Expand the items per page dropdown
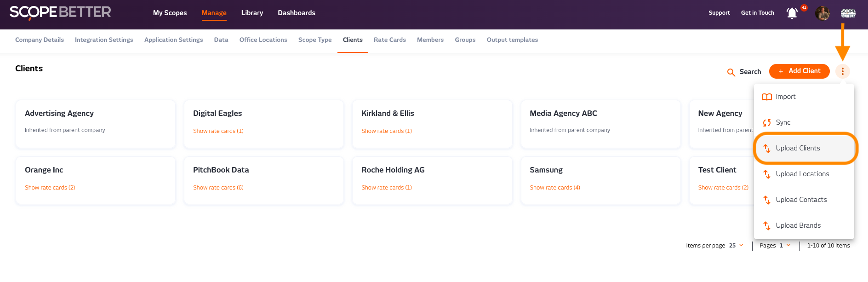Screen dimensions: 868x282 736,246
